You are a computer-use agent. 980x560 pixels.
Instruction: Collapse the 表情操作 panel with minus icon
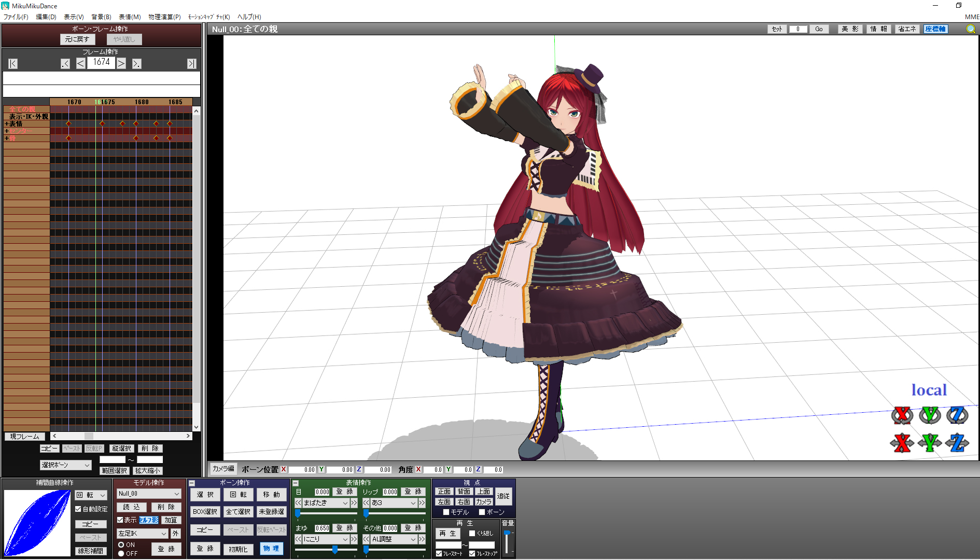point(296,483)
